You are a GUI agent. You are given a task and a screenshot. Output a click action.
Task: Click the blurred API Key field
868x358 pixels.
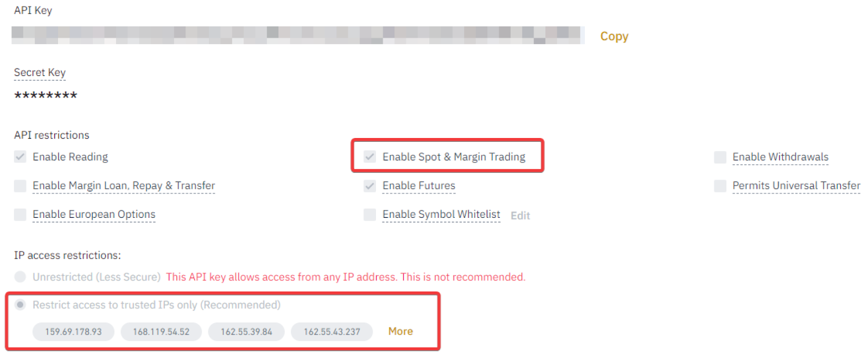pos(297,35)
